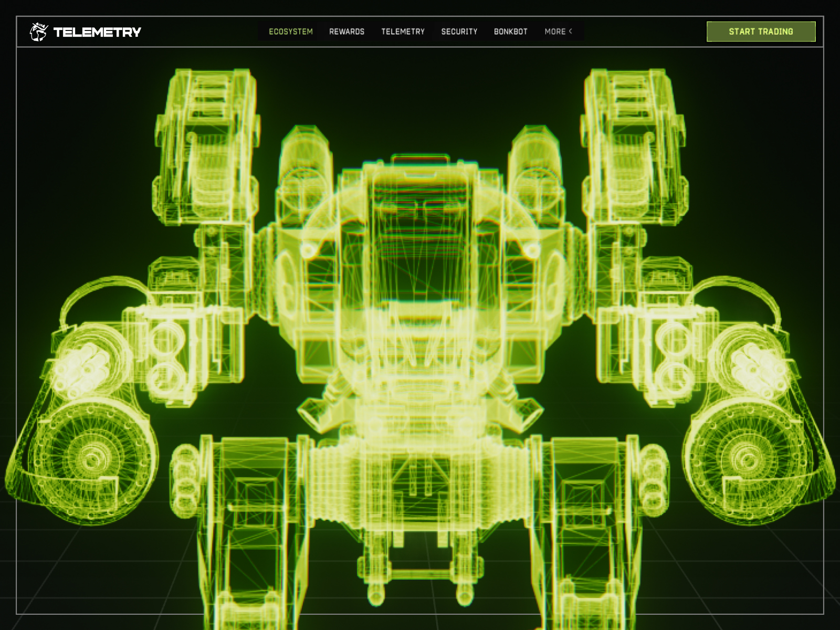Navigate to the BonkBot page
The width and height of the screenshot is (840, 630).
(x=510, y=31)
